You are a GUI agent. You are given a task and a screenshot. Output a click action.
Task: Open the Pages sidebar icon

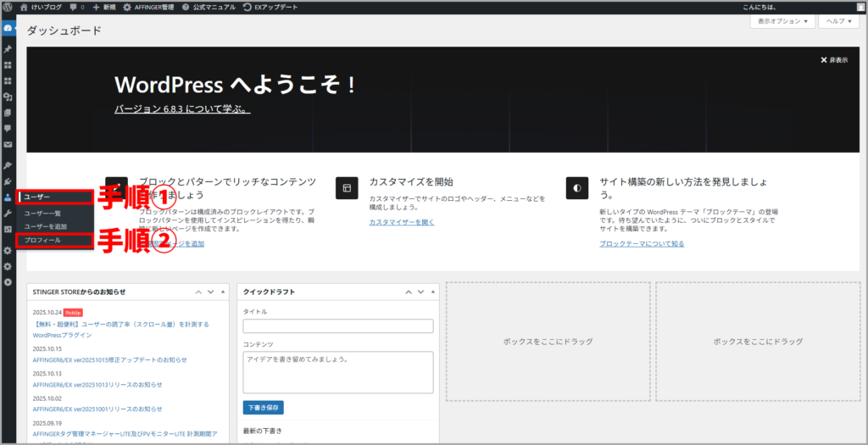(8, 113)
